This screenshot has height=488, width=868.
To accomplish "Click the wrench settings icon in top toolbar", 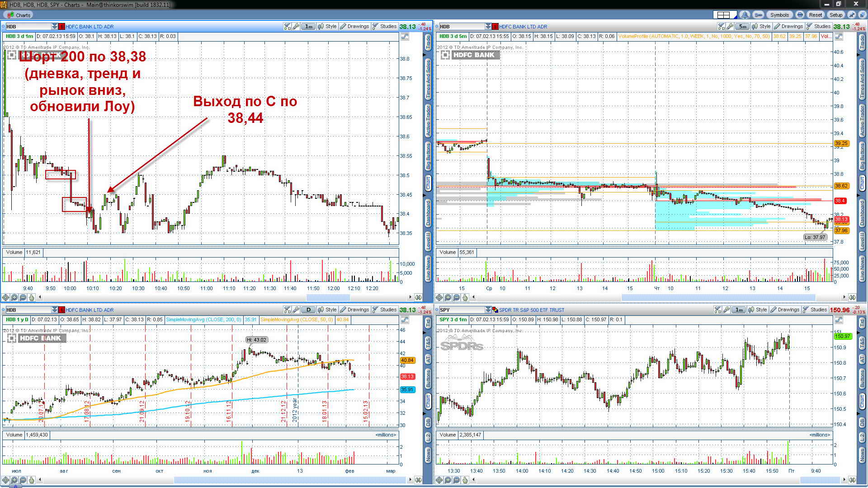I will pos(759,15).
